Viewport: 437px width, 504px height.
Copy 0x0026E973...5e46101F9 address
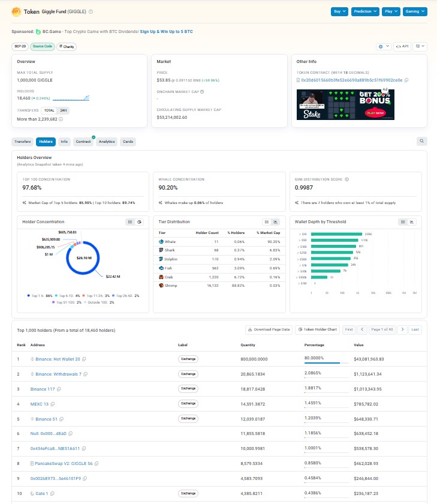85,479
